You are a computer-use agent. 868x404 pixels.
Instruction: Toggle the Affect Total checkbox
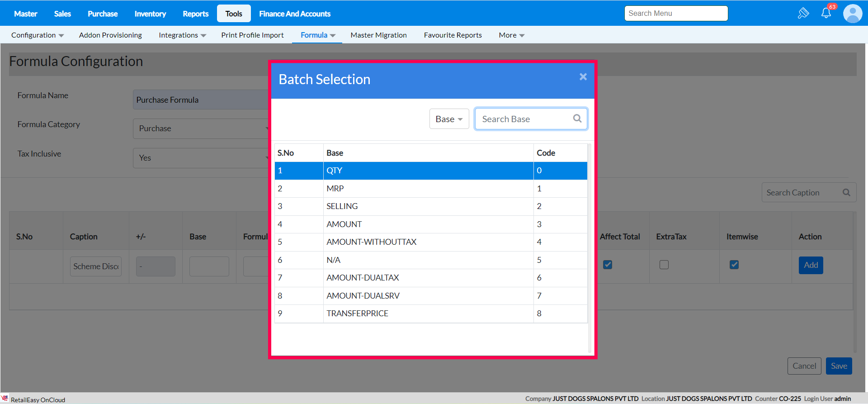(x=608, y=265)
